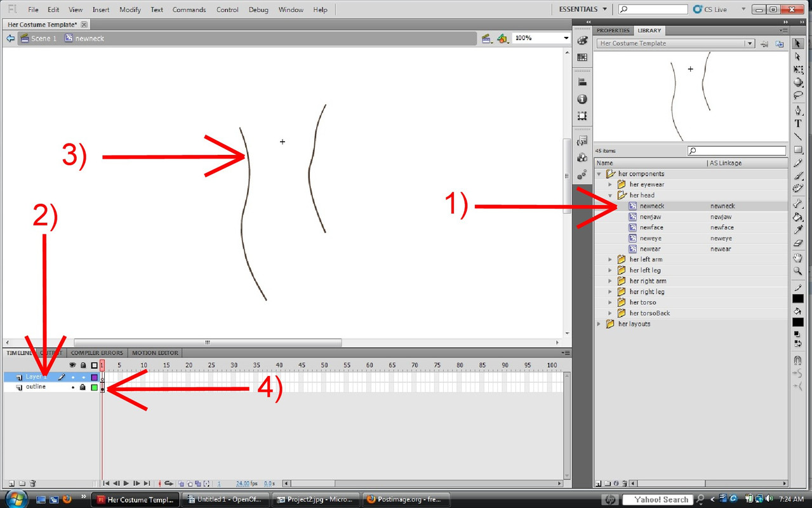Choose the Hand tool
This screenshot has width=812, height=508.
[x=798, y=258]
